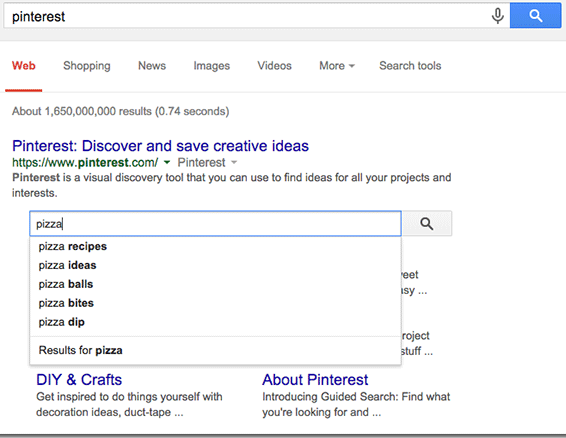The height and width of the screenshot is (438, 566).
Task: Click the pinterest.com green URL text
Action: point(85,162)
